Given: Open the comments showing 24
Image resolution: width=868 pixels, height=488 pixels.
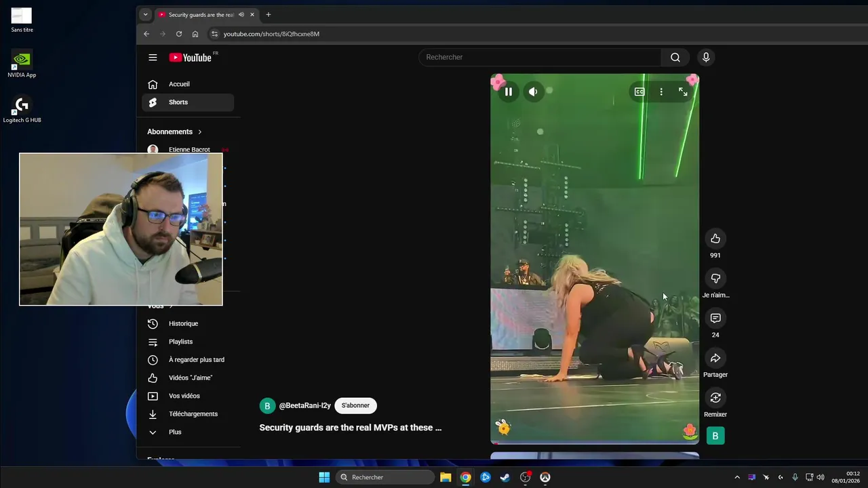Looking at the screenshot, I should 715,318.
